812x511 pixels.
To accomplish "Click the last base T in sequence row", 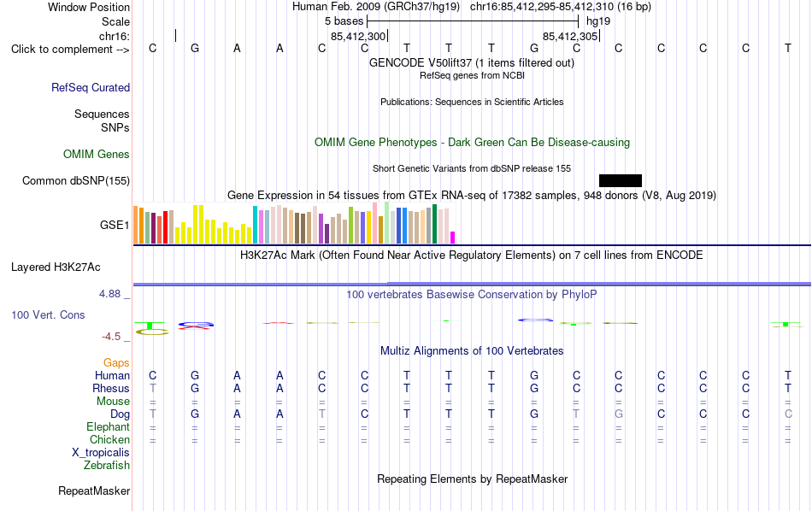I will point(788,48).
